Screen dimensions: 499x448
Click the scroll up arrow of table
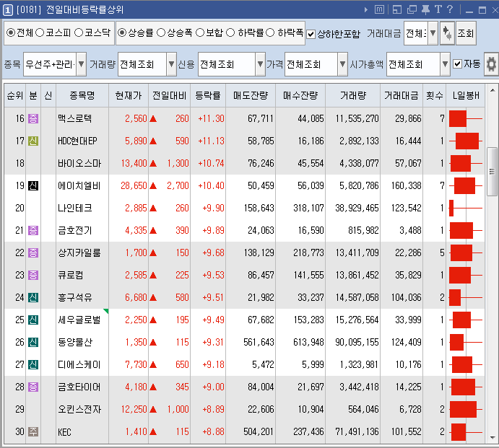click(x=492, y=91)
